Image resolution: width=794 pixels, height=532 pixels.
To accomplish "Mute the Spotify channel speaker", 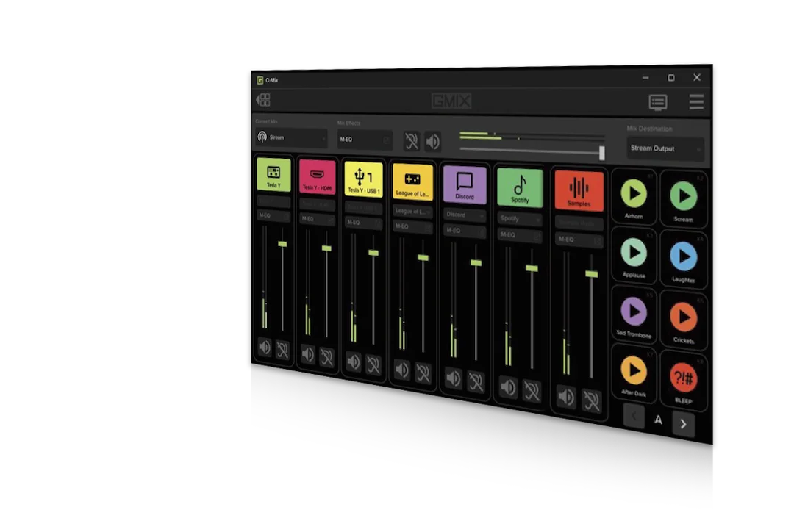I will coord(508,387).
